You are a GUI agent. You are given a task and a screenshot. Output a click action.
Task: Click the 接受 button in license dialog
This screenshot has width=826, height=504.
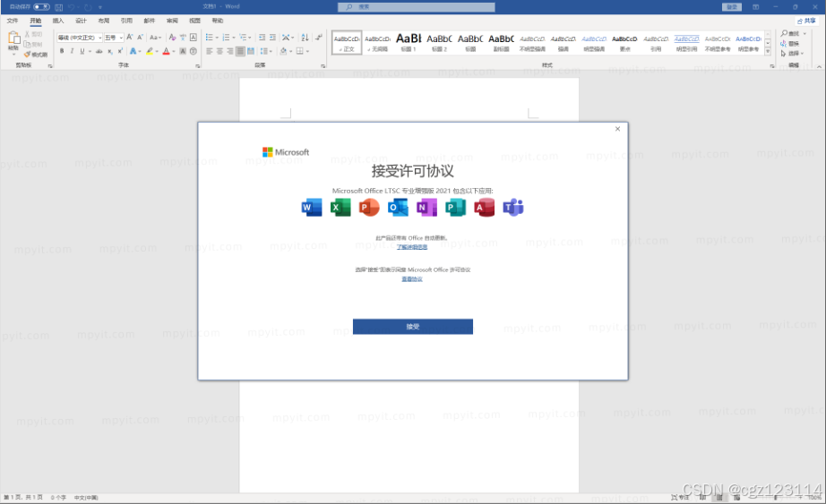click(412, 327)
